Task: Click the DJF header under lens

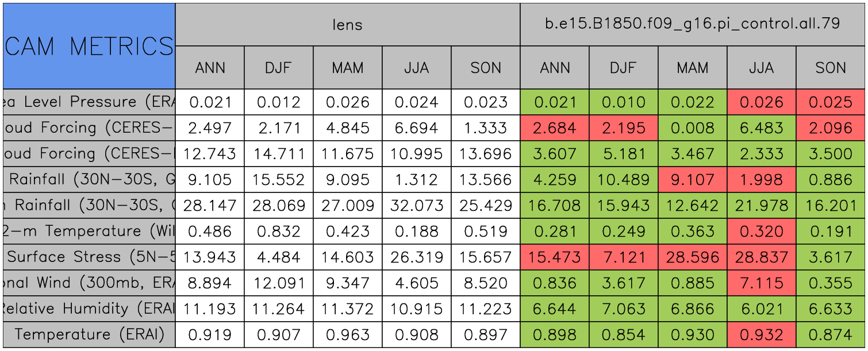Action: 279,68
